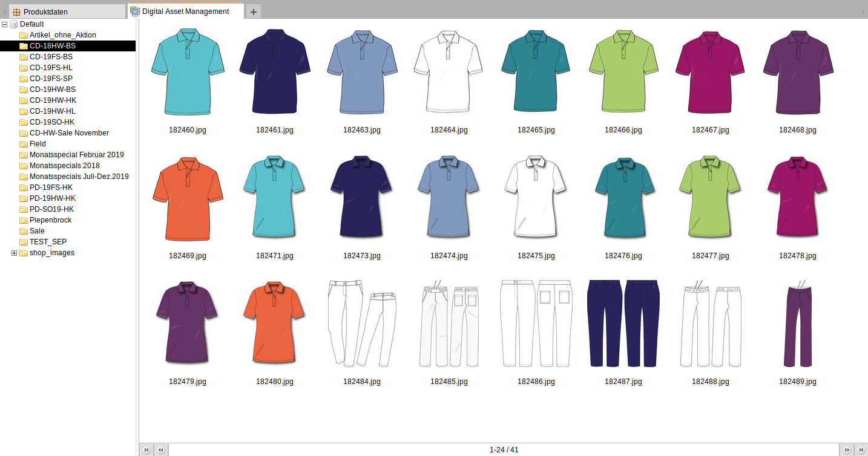The image size is (868, 456).
Task: Expand the shop_images folder
Action: pos(14,253)
